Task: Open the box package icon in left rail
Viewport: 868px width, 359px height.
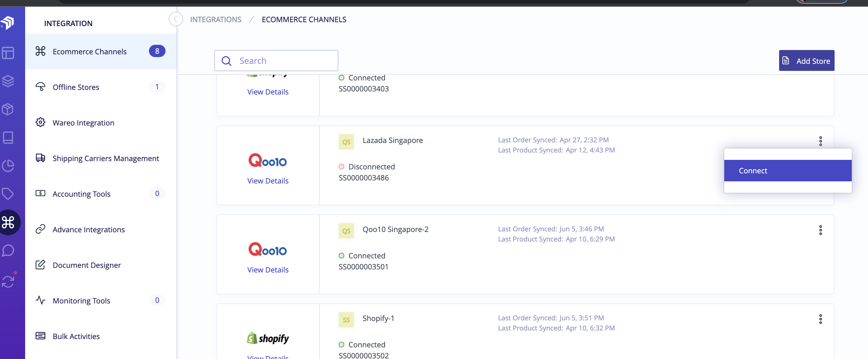Action: (8, 109)
